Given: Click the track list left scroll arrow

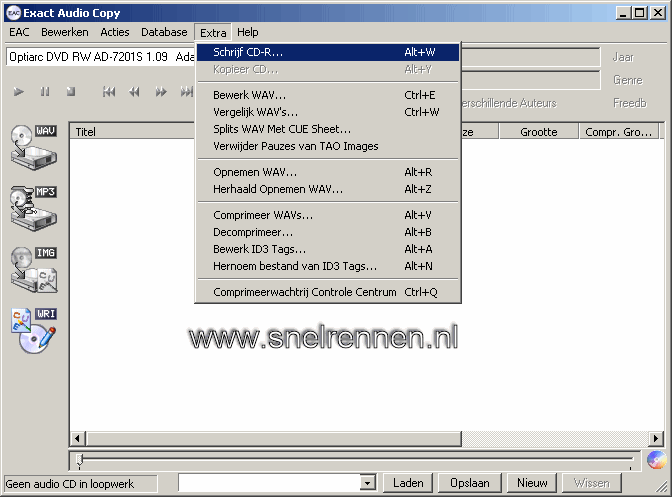Looking at the screenshot, I should [x=78, y=438].
